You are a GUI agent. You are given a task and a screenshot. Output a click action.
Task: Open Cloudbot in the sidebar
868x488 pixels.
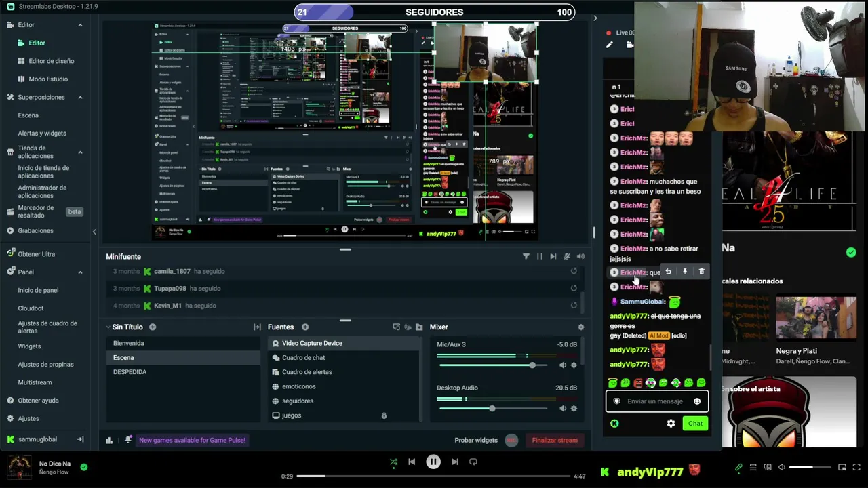[x=31, y=308]
